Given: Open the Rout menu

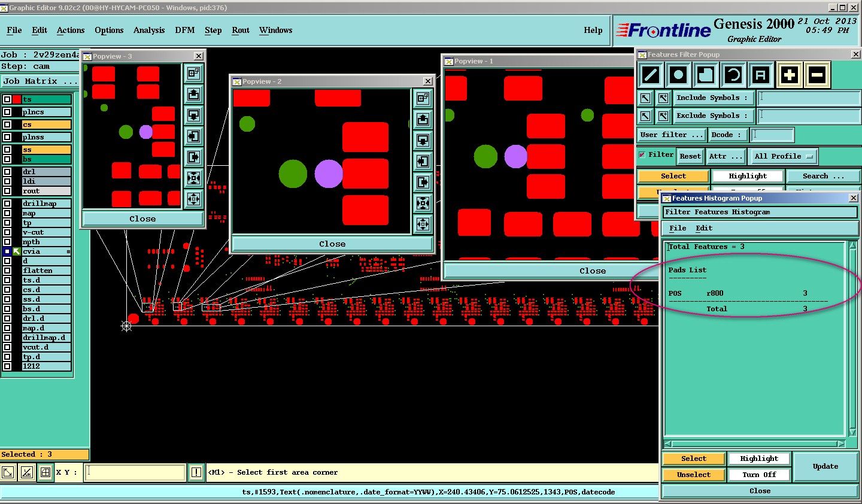Looking at the screenshot, I should click(x=241, y=30).
